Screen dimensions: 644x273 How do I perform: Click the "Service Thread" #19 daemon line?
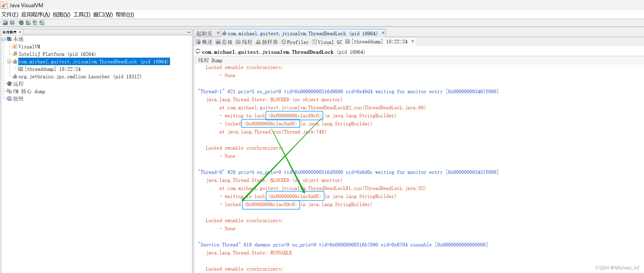click(x=343, y=245)
